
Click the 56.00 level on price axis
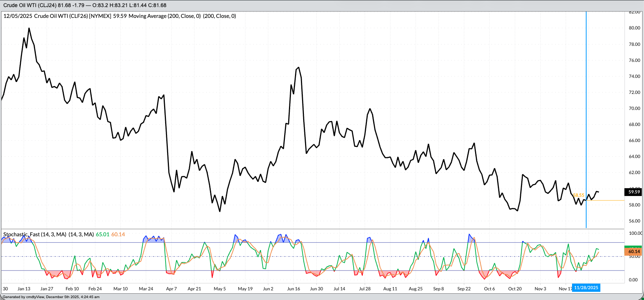coord(634,221)
